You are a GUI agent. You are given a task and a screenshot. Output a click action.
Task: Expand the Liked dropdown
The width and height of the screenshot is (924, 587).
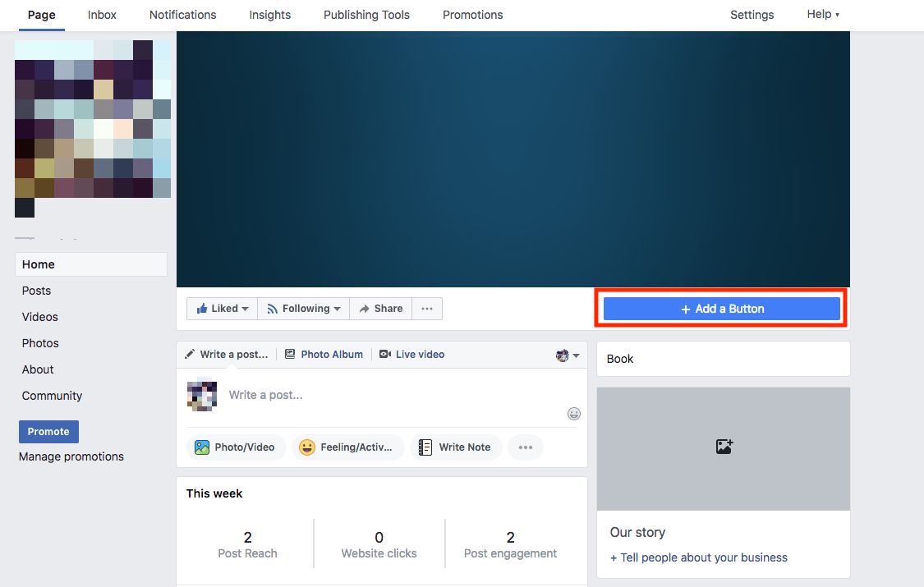click(222, 309)
